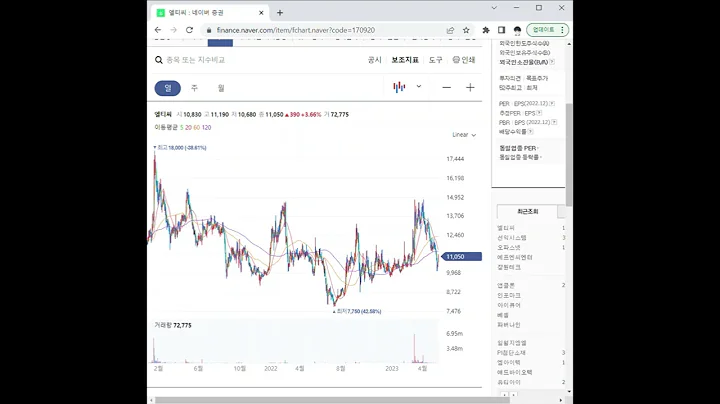The width and height of the screenshot is (720, 404).
Task: Click the address bar URL
Action: 296,30
